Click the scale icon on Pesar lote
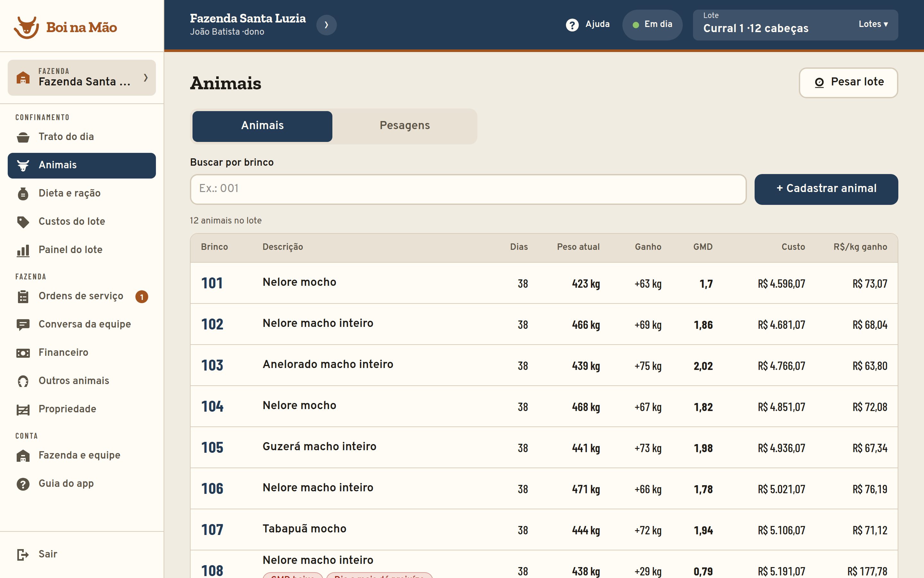 click(x=819, y=82)
